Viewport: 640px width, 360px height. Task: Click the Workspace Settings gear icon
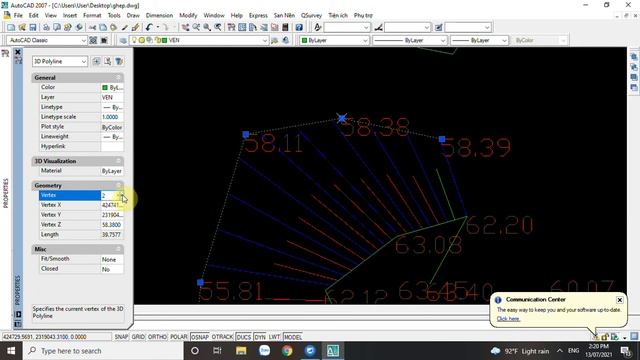(93, 40)
